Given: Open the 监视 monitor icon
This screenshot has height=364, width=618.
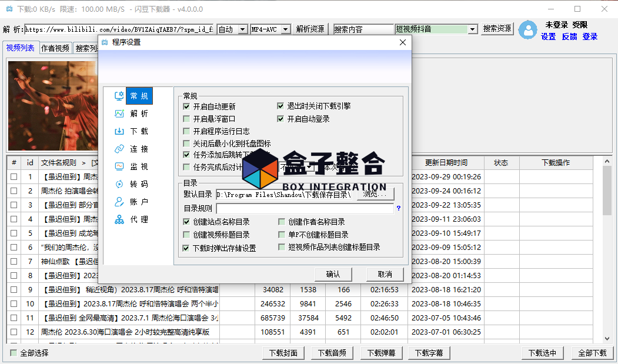Looking at the screenshot, I should click(119, 166).
